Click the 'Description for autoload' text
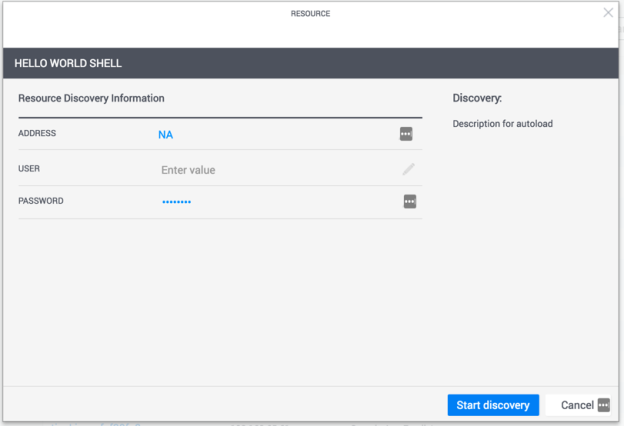Screen dimensions: 624x426 [x=502, y=124]
